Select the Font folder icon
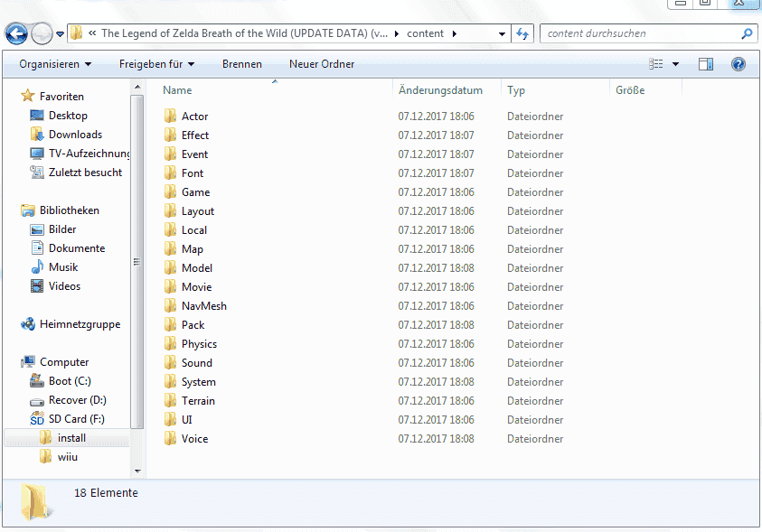This screenshot has width=762, height=532. pyautogui.click(x=170, y=173)
